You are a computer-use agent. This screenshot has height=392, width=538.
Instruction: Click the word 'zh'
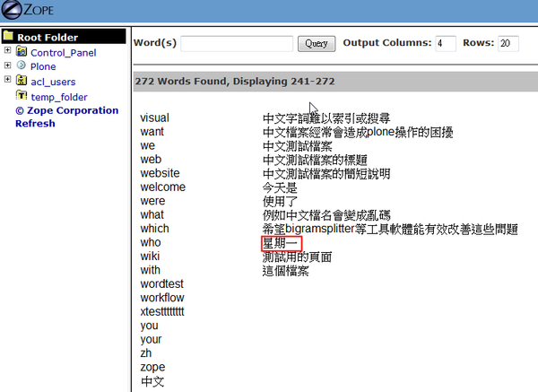pyautogui.click(x=146, y=353)
